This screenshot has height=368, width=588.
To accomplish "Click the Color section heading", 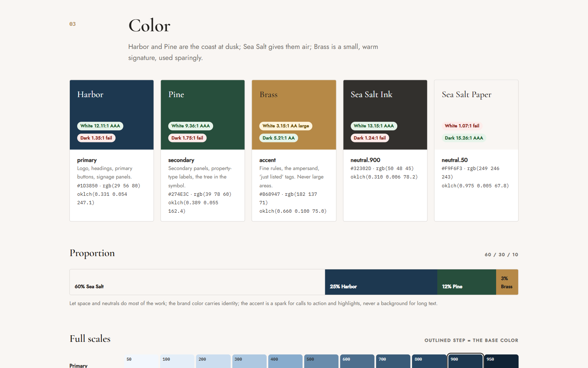I will 149,26.
